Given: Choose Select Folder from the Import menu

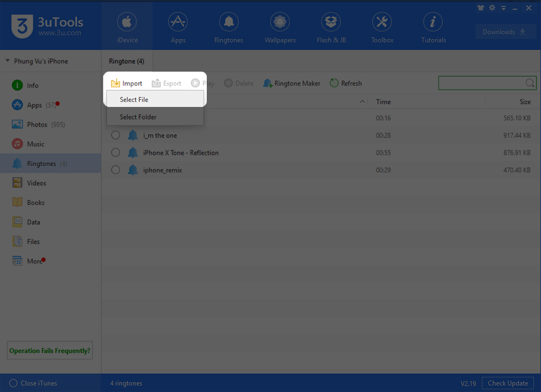Looking at the screenshot, I should [x=138, y=117].
